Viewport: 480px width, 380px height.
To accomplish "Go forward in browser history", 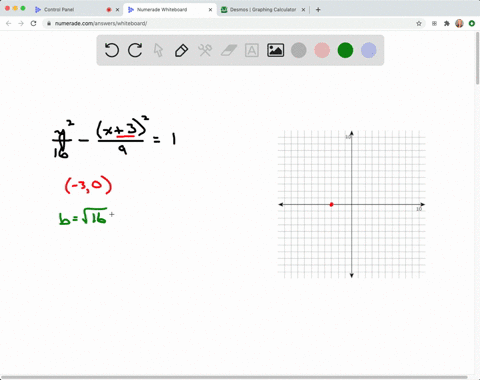I will tap(21, 23).
